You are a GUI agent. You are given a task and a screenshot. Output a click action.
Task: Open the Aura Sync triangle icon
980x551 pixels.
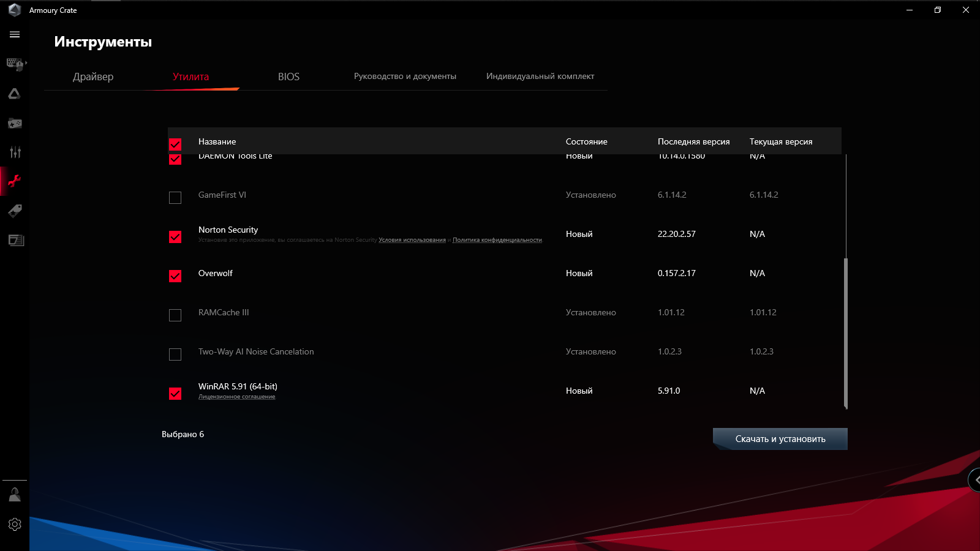click(15, 94)
